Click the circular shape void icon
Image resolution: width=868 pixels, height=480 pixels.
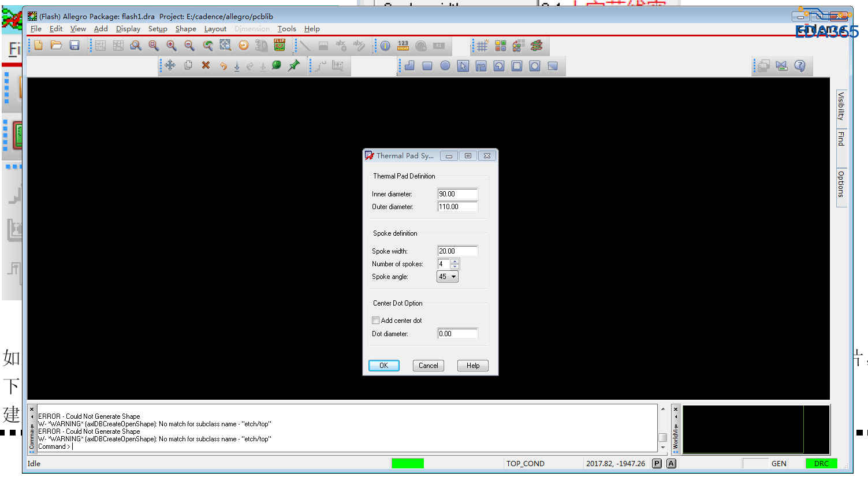(x=535, y=66)
